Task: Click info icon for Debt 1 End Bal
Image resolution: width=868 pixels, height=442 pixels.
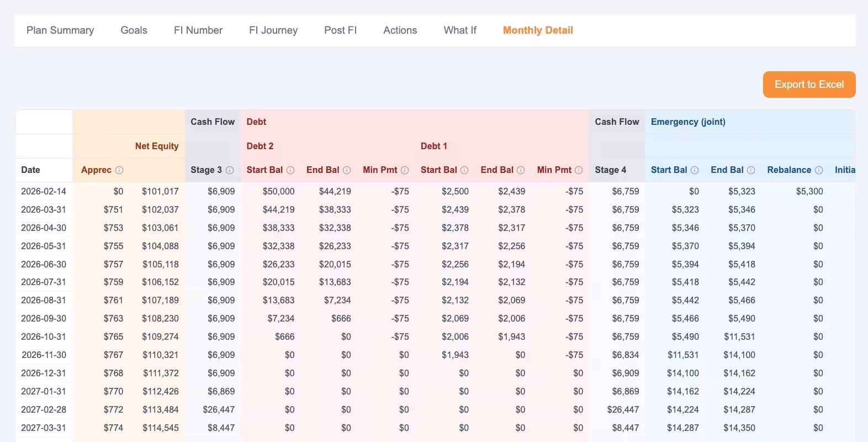Action: click(521, 170)
